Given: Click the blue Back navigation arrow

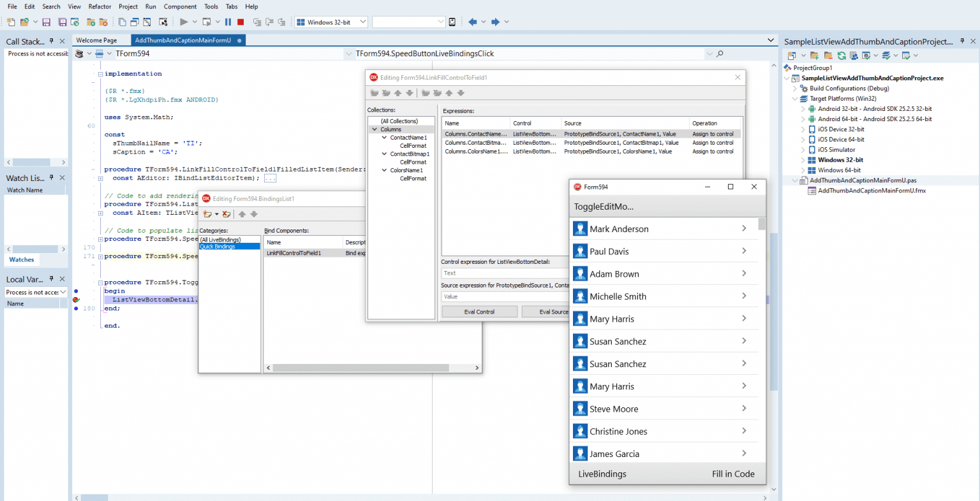Looking at the screenshot, I should point(472,22).
